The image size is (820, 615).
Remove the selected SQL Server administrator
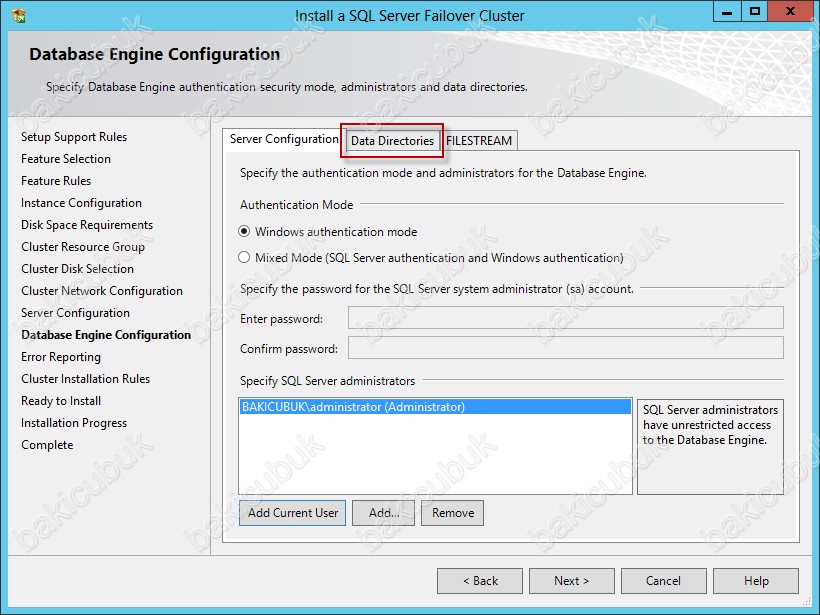pyautogui.click(x=453, y=513)
